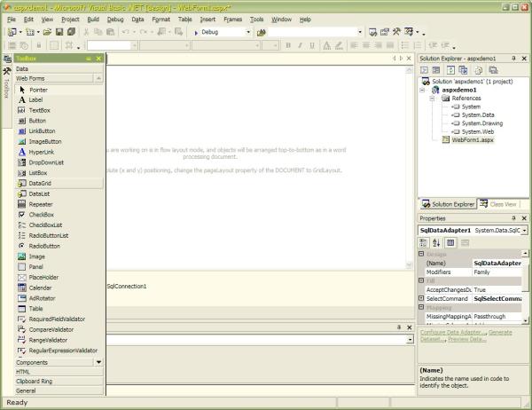Select System.Data reference in Solution Explorer

[478, 114]
